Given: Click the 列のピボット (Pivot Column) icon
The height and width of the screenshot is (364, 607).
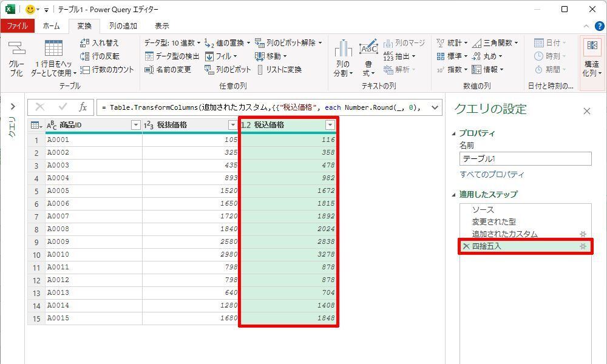Looking at the screenshot, I should click(x=209, y=70).
